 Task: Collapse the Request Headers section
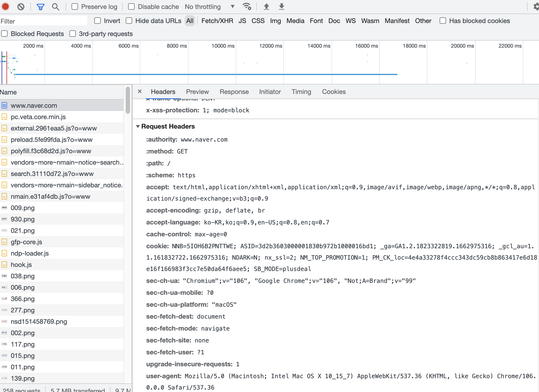138,126
